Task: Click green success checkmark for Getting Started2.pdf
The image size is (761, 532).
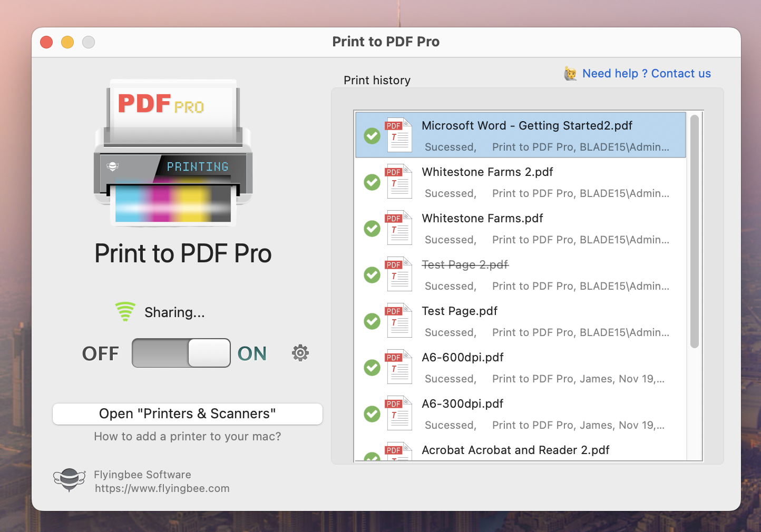Action: 372,136
